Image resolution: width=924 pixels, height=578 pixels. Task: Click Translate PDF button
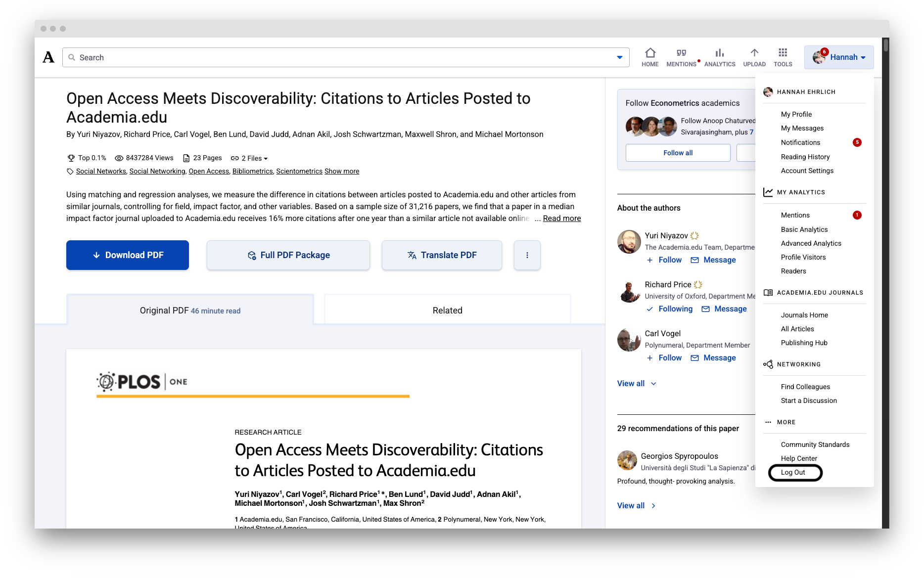(x=442, y=255)
